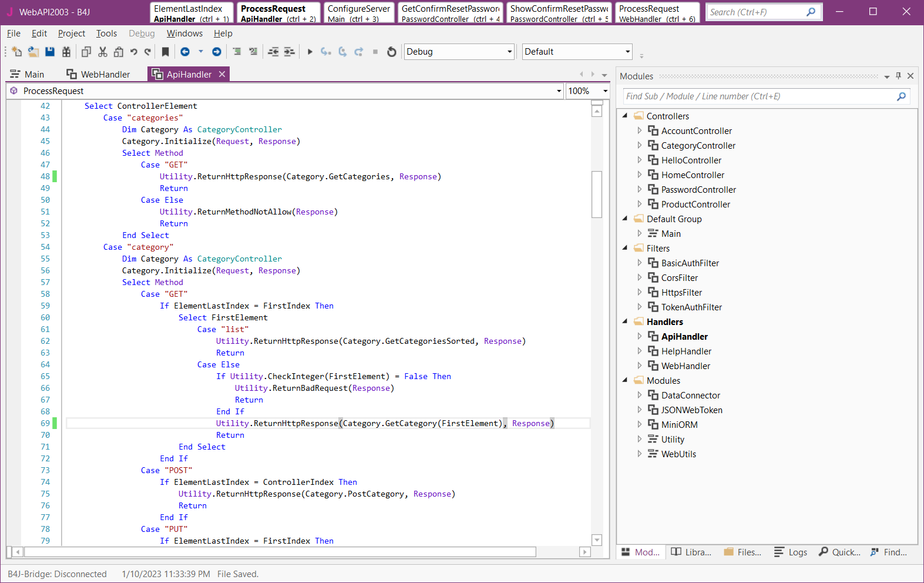Expand the PasswordController module node

(x=640, y=189)
